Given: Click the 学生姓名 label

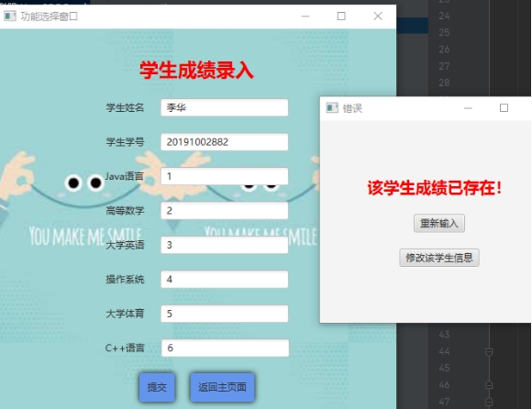Looking at the screenshot, I should (125, 107).
